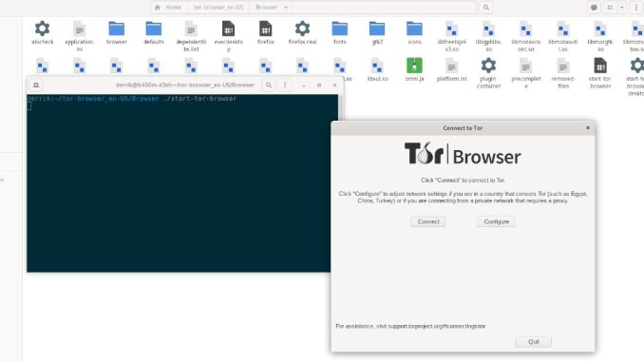Viewport: 644px width, 362px height.
Task: Open the abicheck executable file
Action: tap(43, 32)
